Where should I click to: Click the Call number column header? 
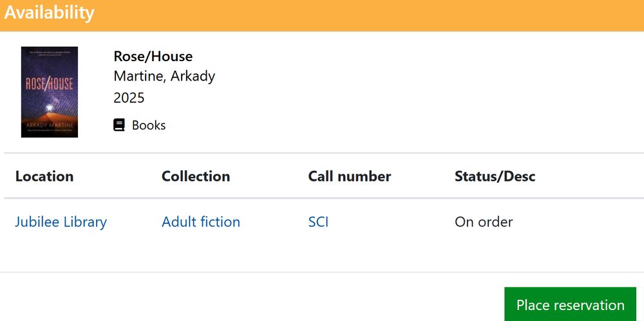pyautogui.click(x=350, y=176)
